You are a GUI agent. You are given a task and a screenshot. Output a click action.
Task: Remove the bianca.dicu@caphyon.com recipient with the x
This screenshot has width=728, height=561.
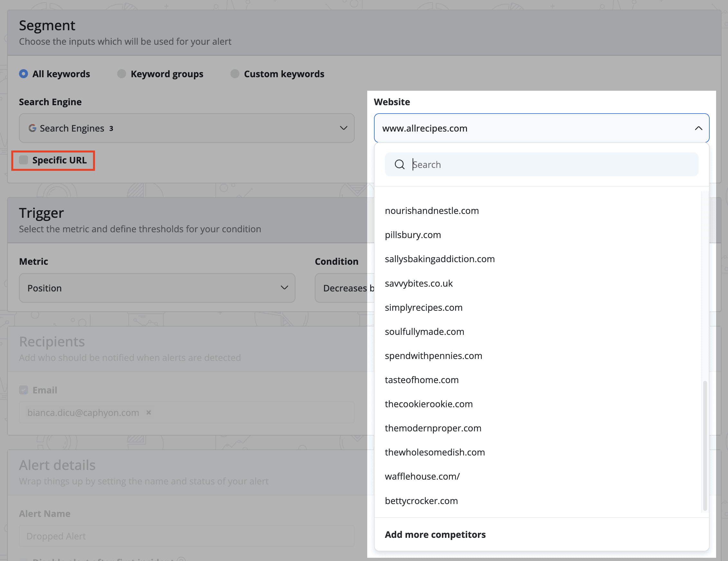(x=149, y=412)
